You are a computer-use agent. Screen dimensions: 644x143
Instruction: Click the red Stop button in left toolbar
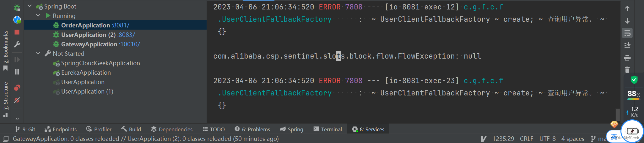click(x=17, y=32)
